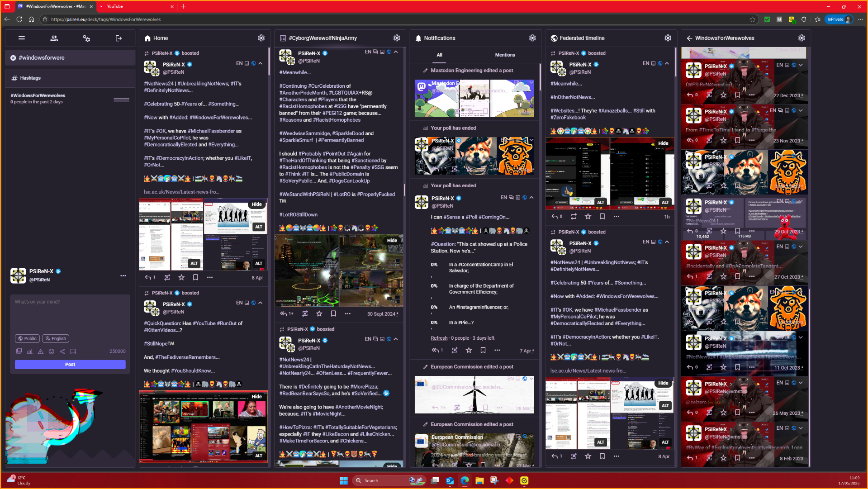This screenshot has width=868, height=489.
Task: Open a new browser tab
Action: pos(183,6)
